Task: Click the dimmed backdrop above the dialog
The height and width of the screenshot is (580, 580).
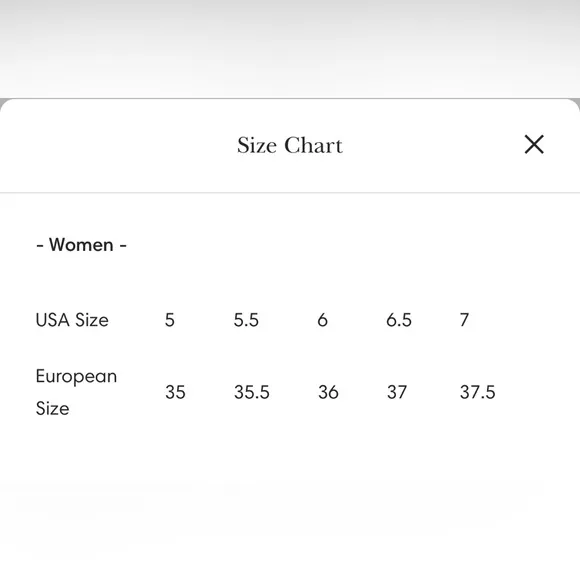Action: 290,48
